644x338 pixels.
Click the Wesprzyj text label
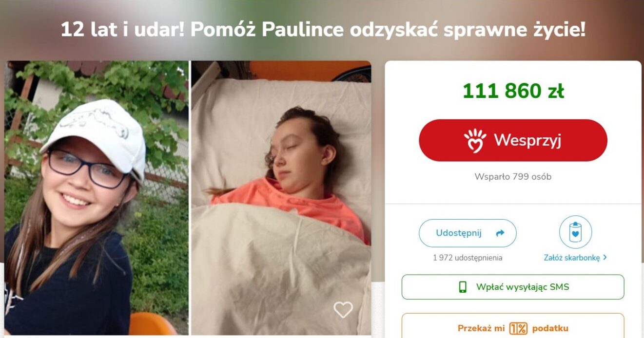[527, 140]
